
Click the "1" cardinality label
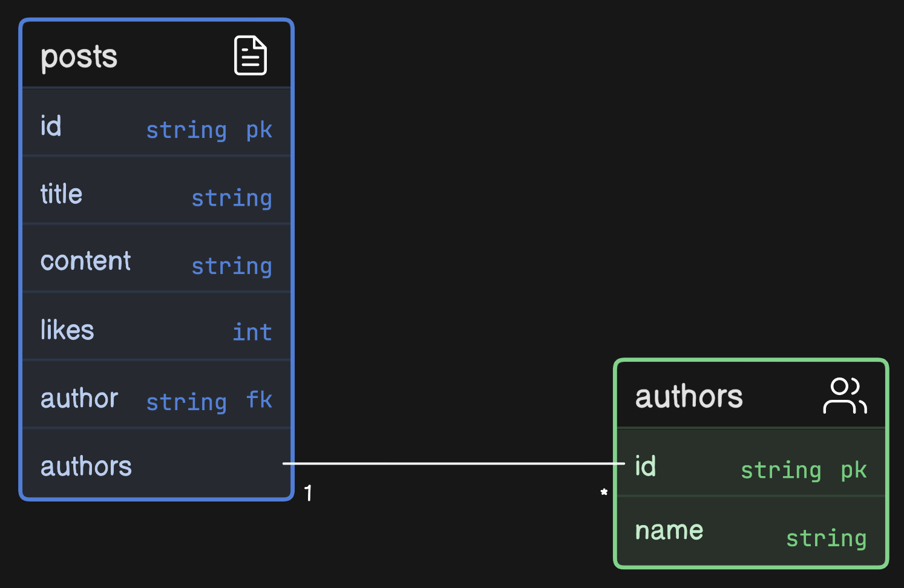coord(309,493)
